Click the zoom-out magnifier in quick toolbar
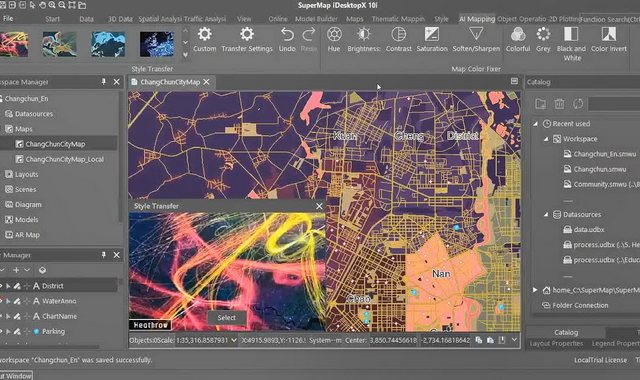This screenshot has width=640, height=380. point(62,5)
